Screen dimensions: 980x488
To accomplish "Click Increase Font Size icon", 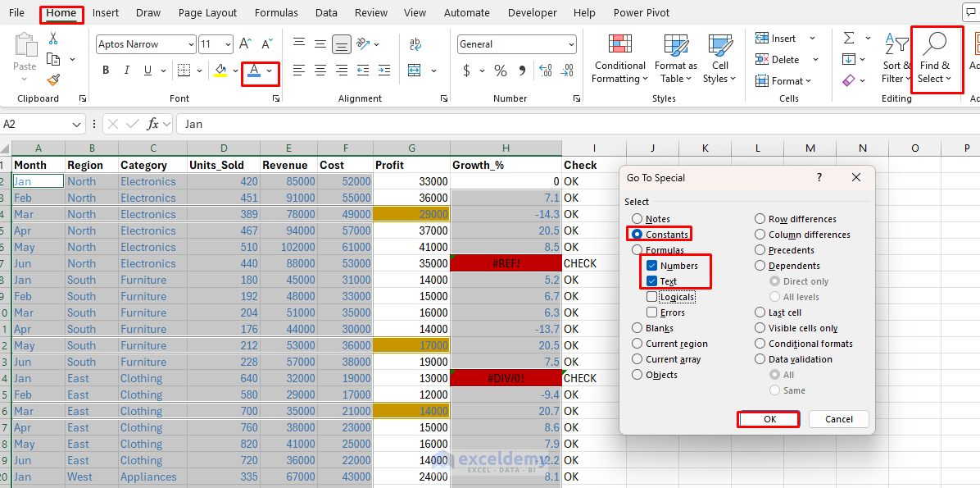I will (246, 43).
